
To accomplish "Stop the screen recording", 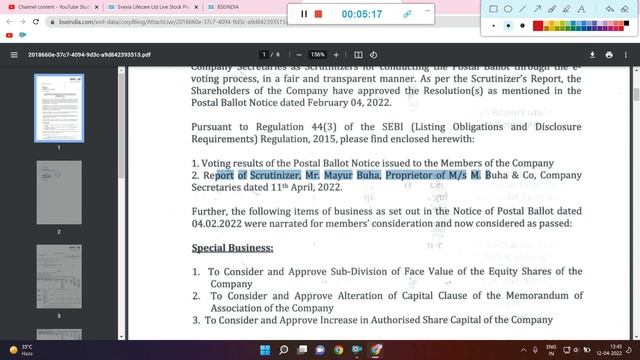I will click(x=318, y=14).
